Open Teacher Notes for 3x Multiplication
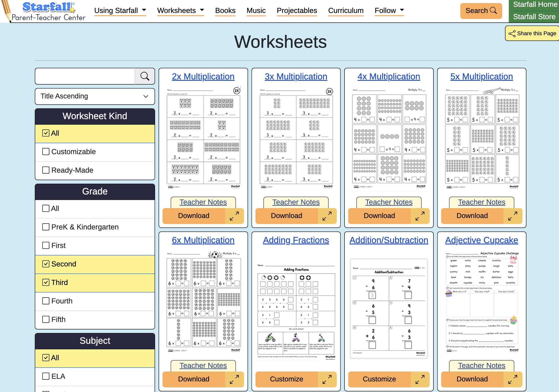 click(296, 202)
